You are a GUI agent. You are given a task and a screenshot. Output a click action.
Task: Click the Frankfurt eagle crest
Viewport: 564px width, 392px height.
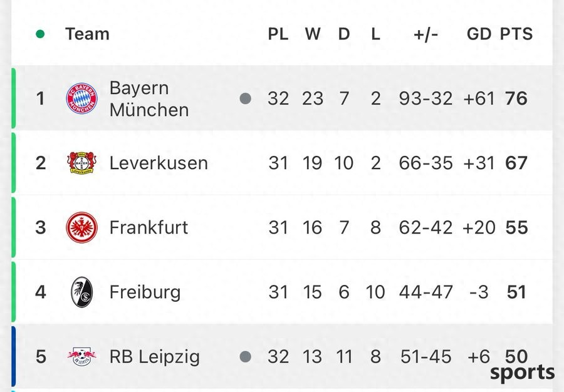pyautogui.click(x=81, y=227)
